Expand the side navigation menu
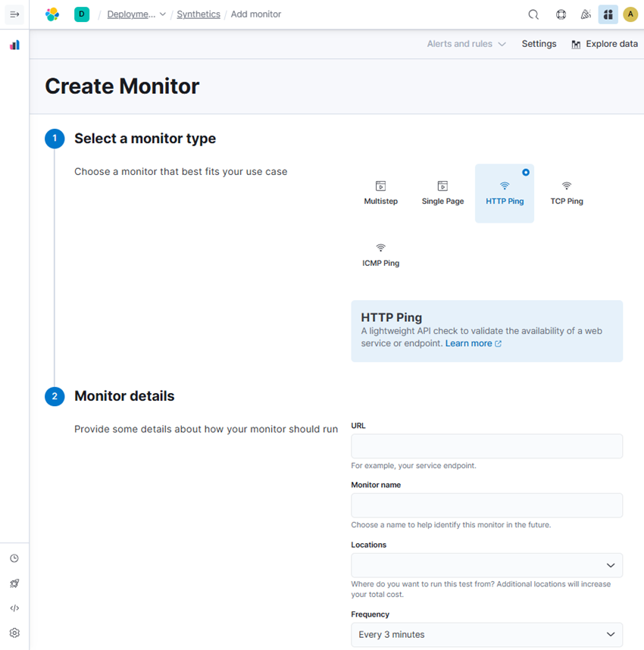644x650 pixels. pyautogui.click(x=14, y=14)
